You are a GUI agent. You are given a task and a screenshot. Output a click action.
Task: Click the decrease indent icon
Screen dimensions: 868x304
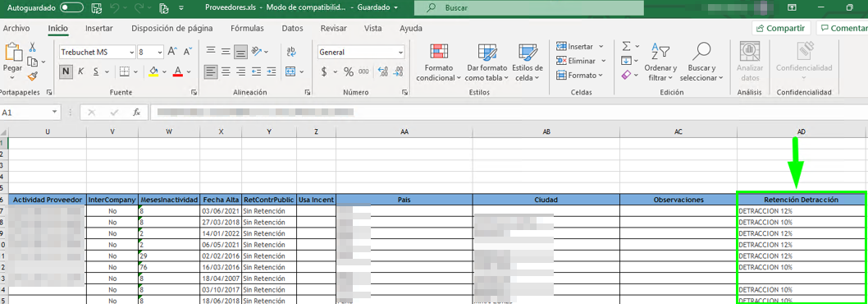[256, 71]
